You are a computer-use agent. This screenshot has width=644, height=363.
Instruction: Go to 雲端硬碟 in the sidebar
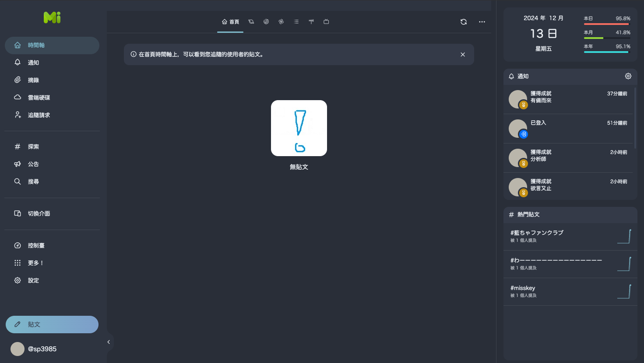39,98
